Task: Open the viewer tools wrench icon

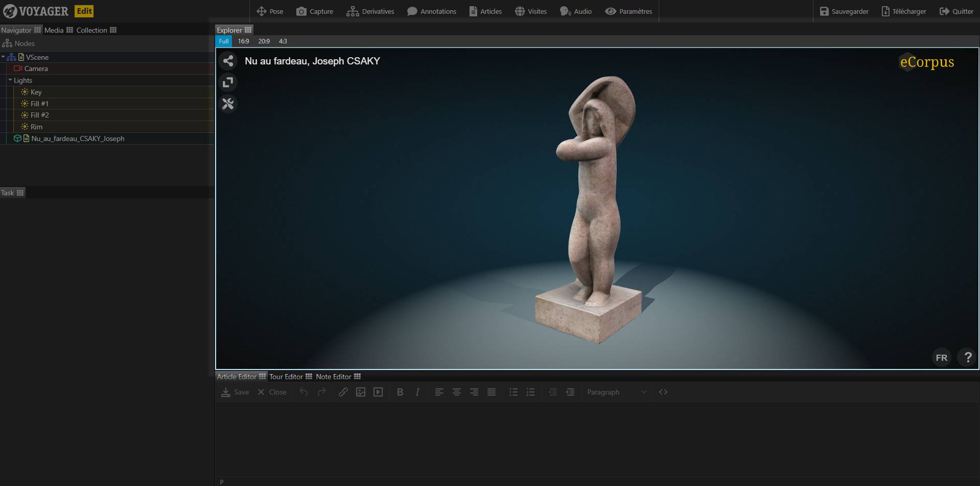Action: click(x=228, y=104)
